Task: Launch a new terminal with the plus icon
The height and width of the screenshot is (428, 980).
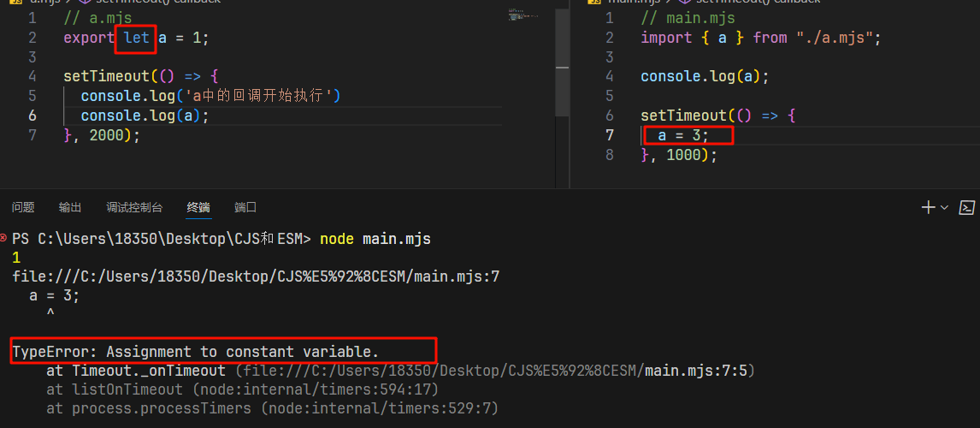Action: coord(929,207)
